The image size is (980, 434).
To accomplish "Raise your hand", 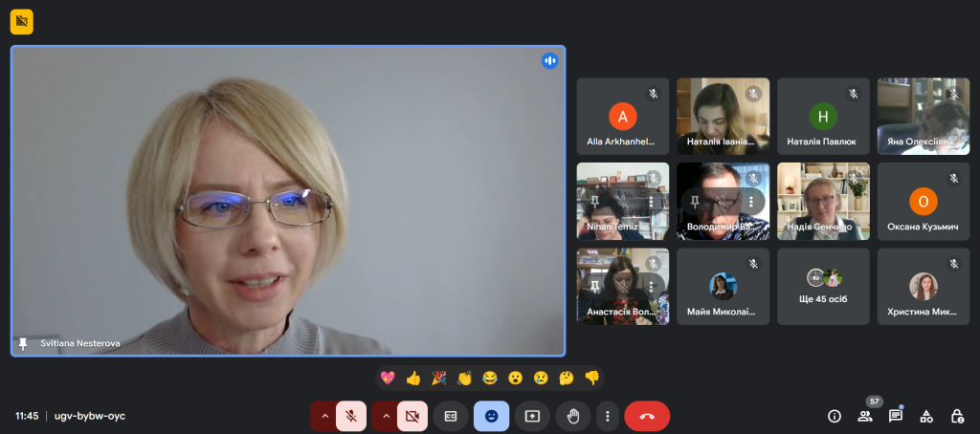I will point(573,416).
